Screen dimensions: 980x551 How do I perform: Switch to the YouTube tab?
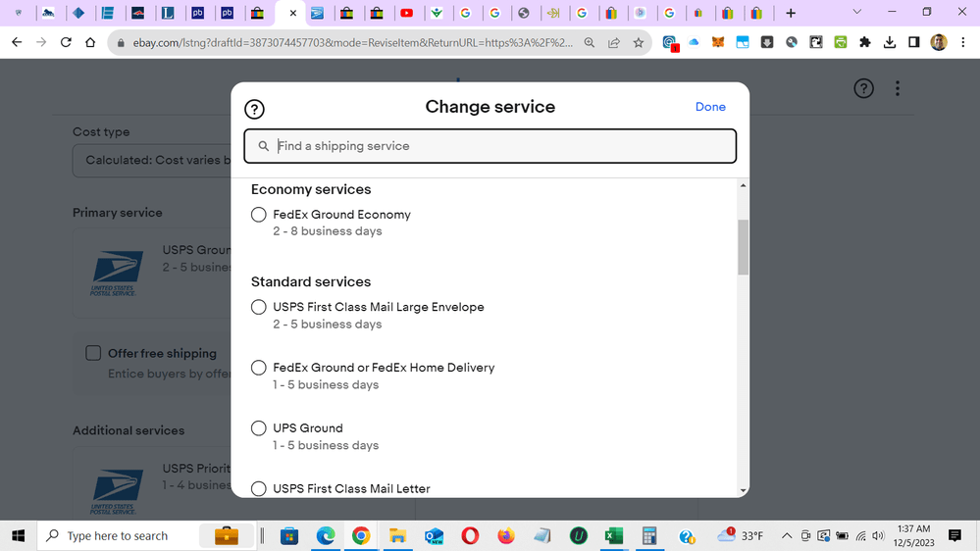pyautogui.click(x=407, y=13)
